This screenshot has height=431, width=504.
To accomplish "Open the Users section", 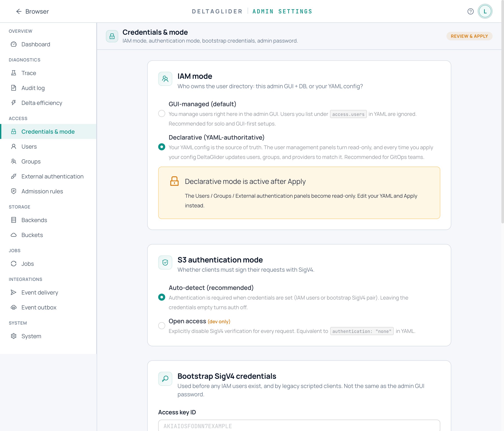I will click(48, 147).
